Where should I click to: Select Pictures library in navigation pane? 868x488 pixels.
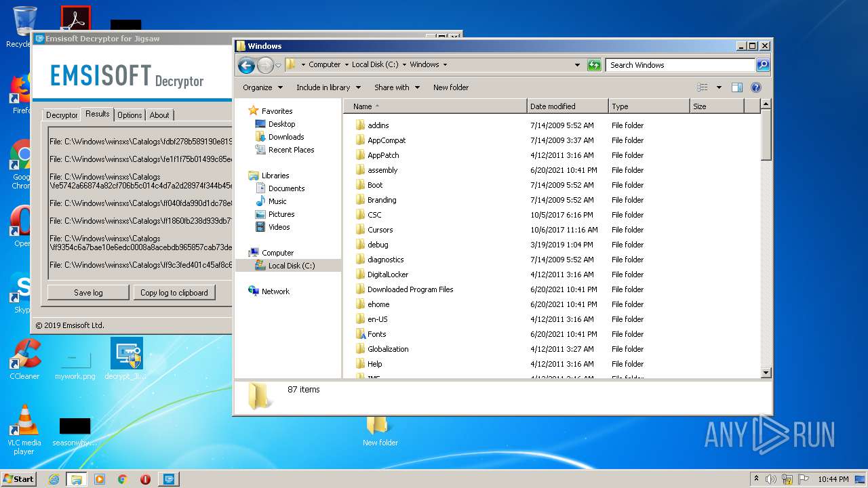tap(275, 214)
